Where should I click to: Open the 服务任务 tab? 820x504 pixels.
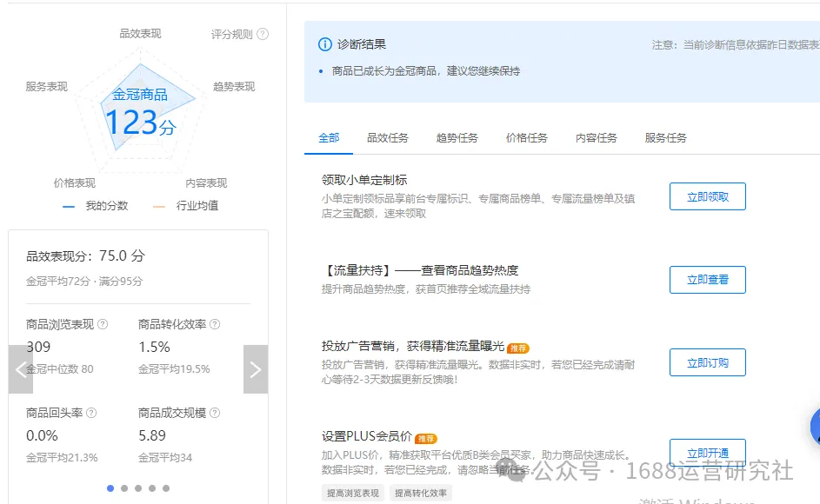point(663,137)
